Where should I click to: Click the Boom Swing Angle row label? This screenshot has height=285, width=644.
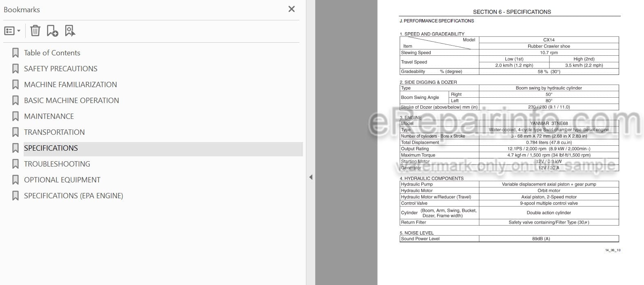420,97
